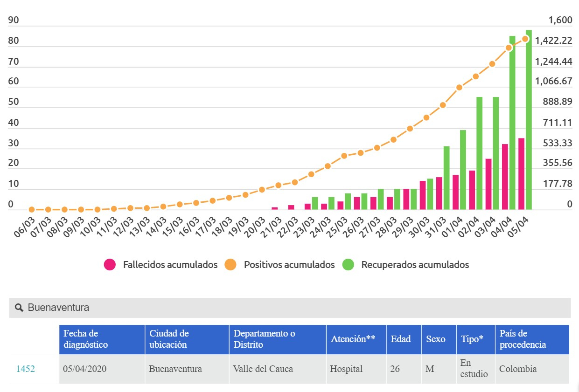The height and width of the screenshot is (392, 579).
Task: Click the Sexo column header
Action: pos(439,339)
